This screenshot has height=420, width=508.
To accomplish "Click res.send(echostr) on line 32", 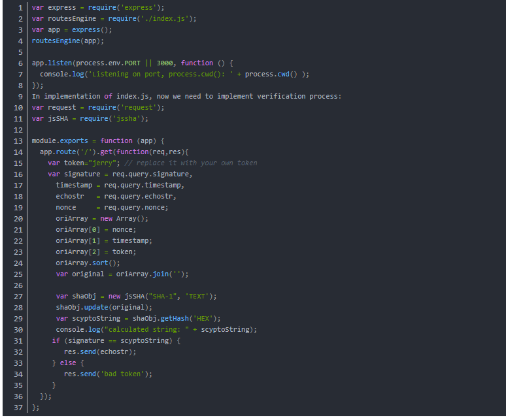I will pyautogui.click(x=98, y=351).
